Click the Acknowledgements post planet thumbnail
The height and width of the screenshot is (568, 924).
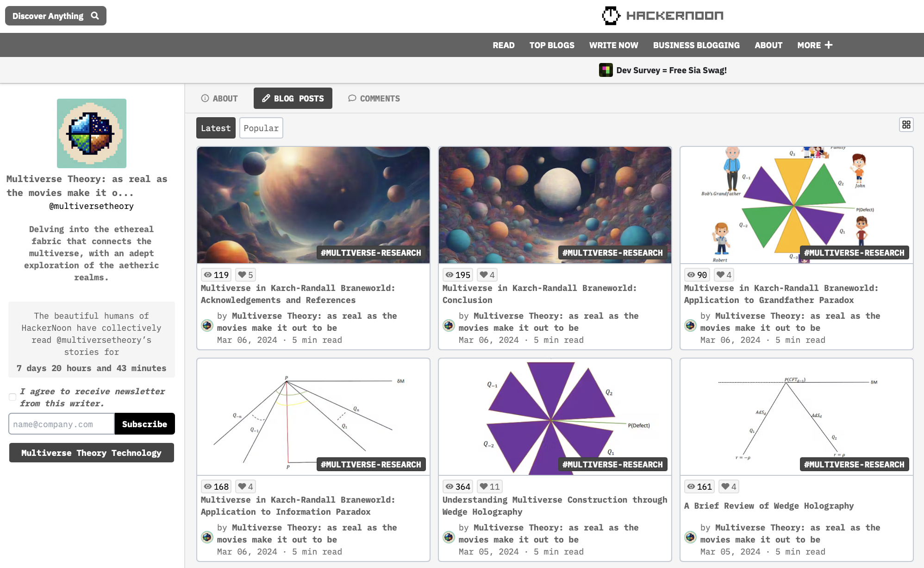coord(313,205)
